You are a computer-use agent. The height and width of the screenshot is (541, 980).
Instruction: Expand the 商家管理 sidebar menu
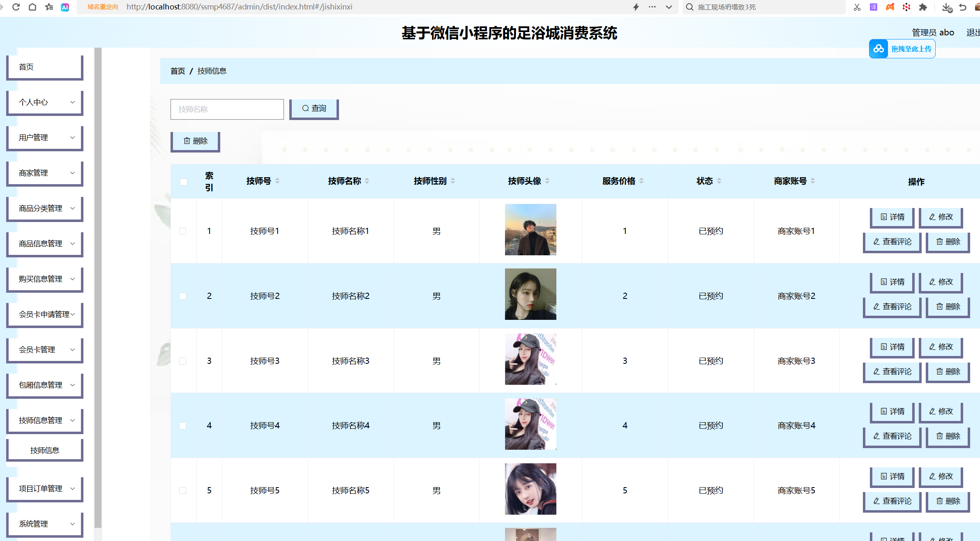(x=45, y=173)
